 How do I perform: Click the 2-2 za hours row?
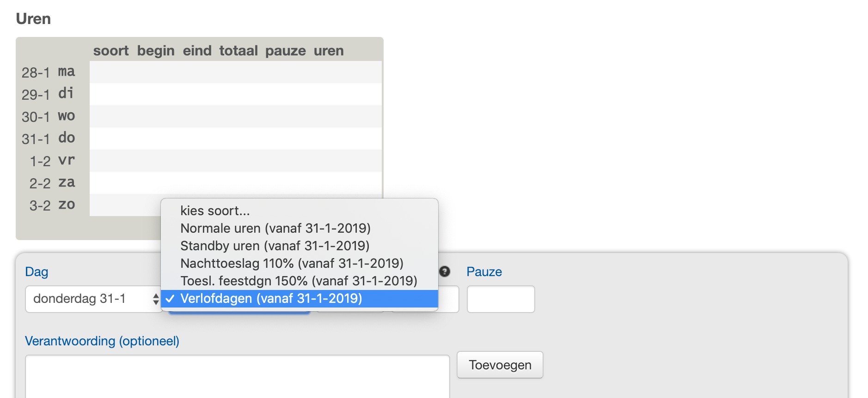(x=235, y=183)
